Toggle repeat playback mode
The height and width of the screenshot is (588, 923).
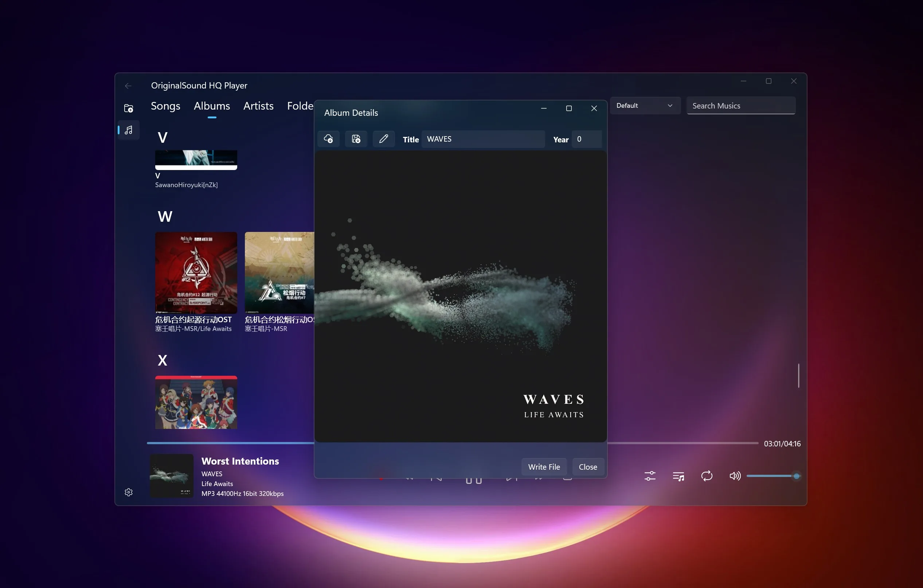(707, 476)
